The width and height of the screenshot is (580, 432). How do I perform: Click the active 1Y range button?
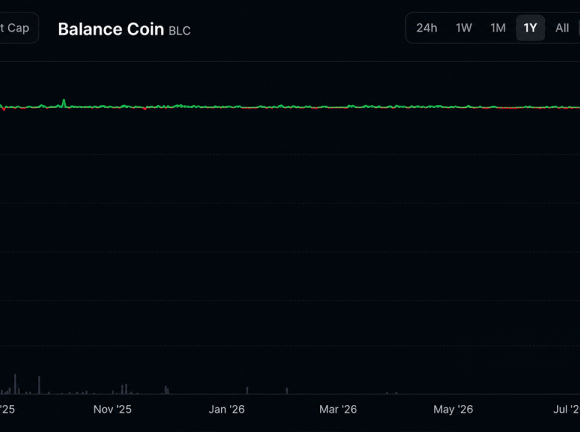coord(530,28)
